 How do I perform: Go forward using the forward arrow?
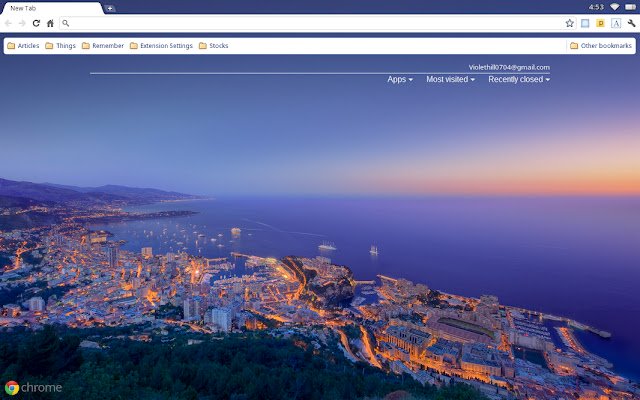(22, 23)
